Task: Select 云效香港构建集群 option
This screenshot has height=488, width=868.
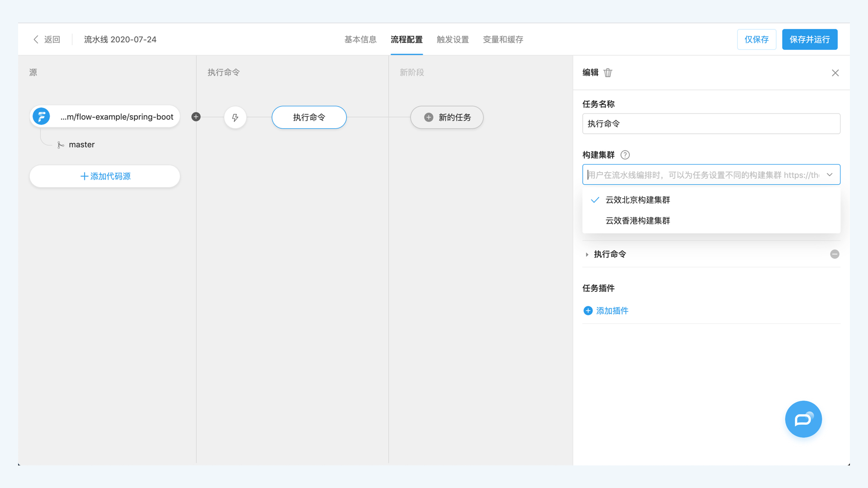Action: 711,221
